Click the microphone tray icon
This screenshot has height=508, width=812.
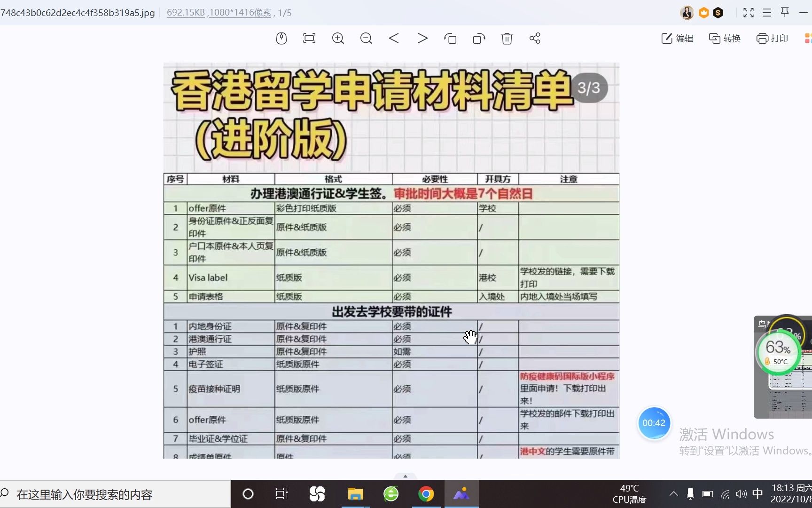690,494
